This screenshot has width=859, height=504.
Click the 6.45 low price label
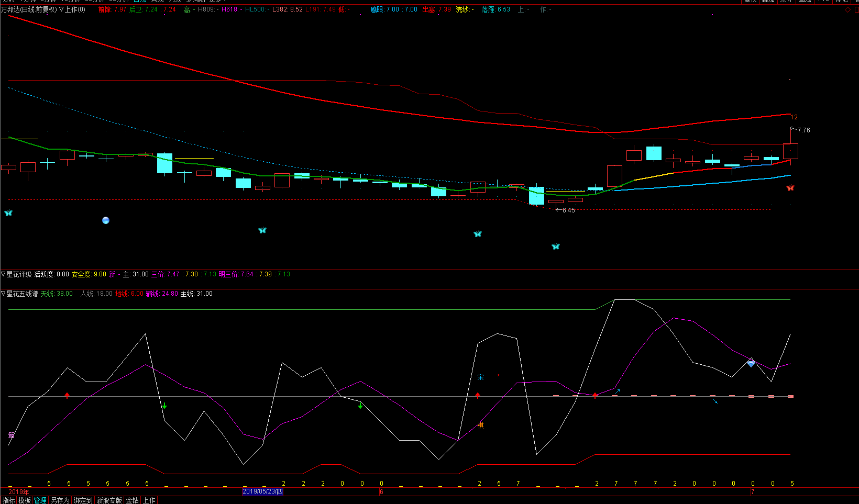pyautogui.click(x=568, y=210)
